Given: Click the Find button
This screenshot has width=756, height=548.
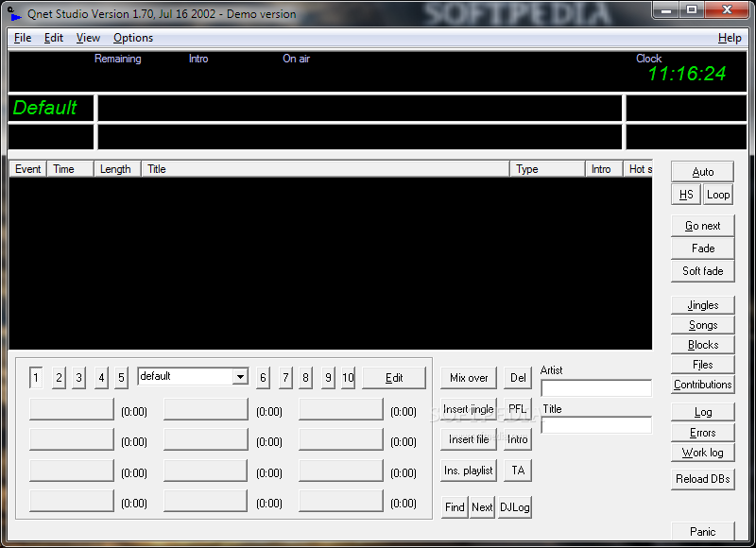Looking at the screenshot, I should tap(455, 507).
